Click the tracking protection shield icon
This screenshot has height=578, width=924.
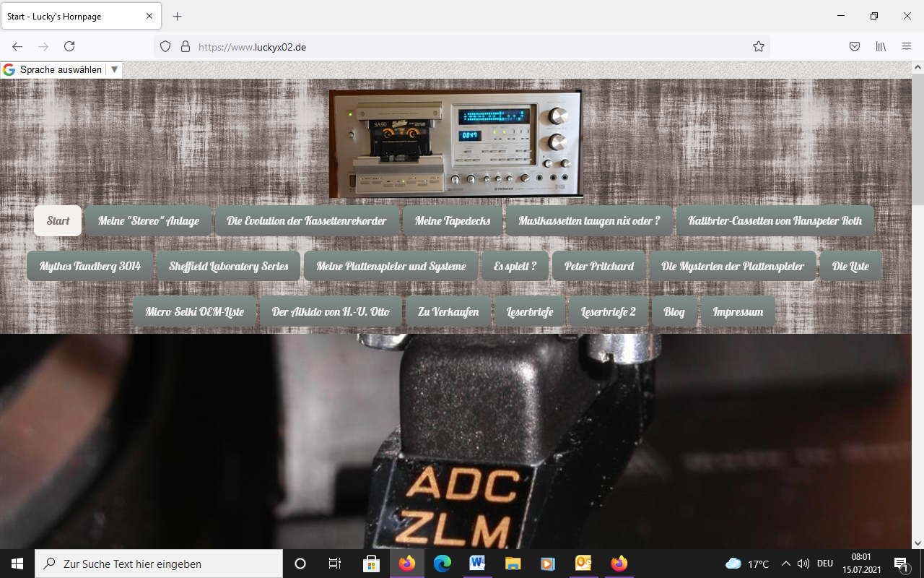point(165,46)
